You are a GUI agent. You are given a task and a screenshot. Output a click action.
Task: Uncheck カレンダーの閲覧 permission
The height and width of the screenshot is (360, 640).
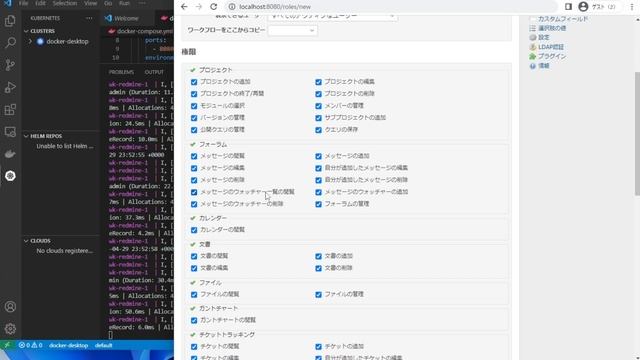pos(194,230)
